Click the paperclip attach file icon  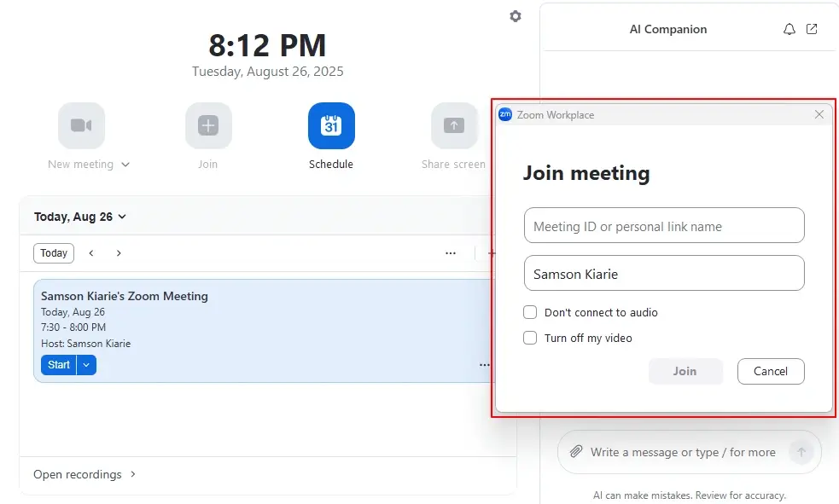576,452
